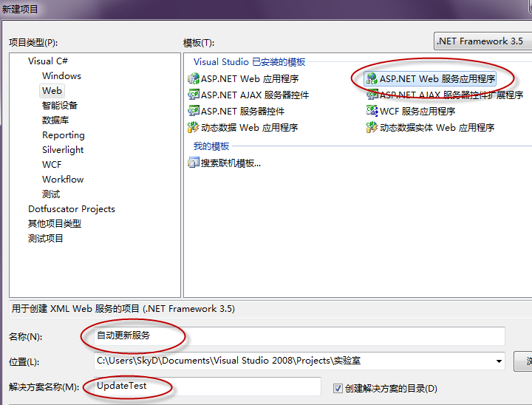Click the 创建解决方案的目录(D) label
This screenshot has height=405, width=532.
(x=391, y=388)
